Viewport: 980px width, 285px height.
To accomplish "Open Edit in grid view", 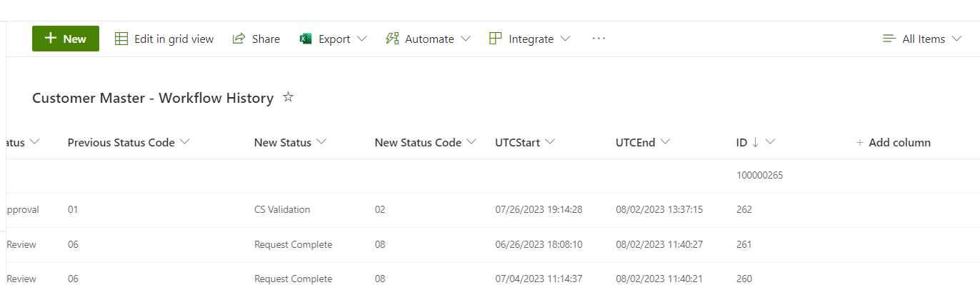I will click(x=164, y=39).
